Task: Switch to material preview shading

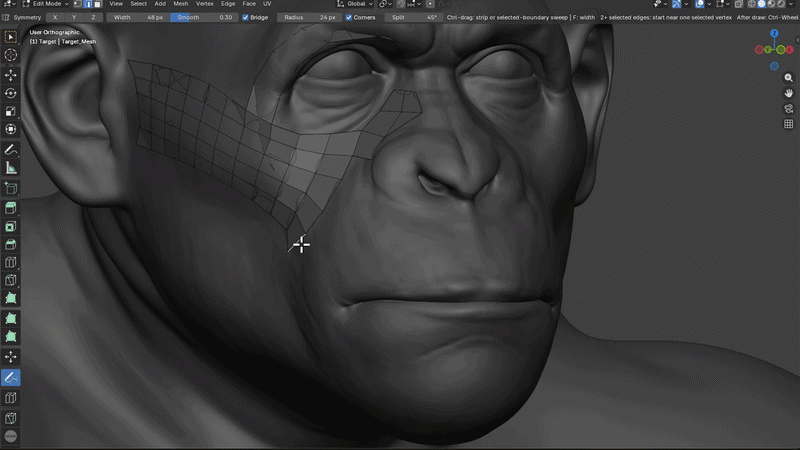Action: [771, 4]
